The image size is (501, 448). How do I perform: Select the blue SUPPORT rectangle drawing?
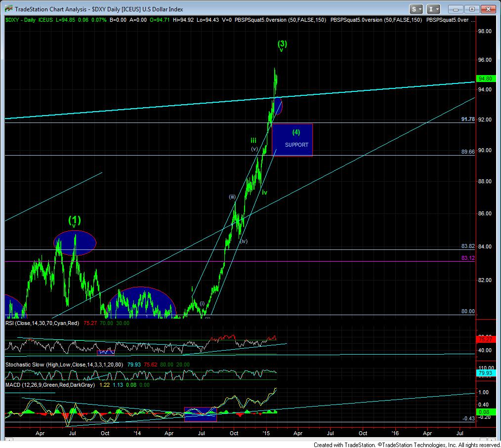[292, 140]
